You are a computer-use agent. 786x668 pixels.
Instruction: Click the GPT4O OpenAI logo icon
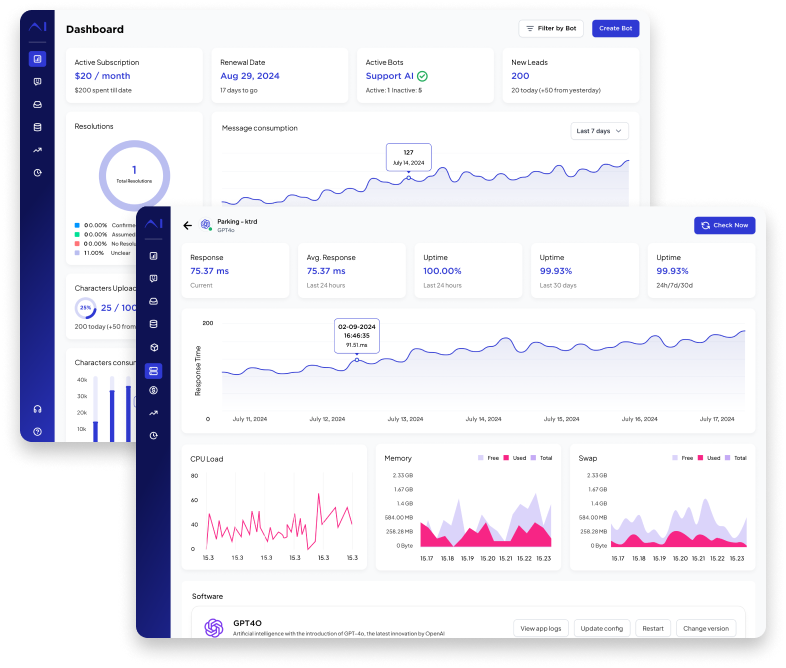click(x=214, y=628)
